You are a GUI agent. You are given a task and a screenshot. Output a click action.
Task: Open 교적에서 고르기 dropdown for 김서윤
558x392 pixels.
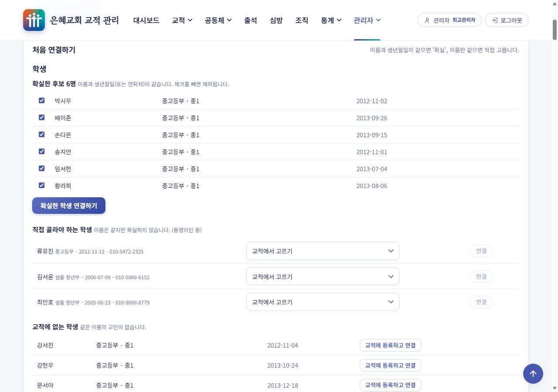(x=323, y=277)
